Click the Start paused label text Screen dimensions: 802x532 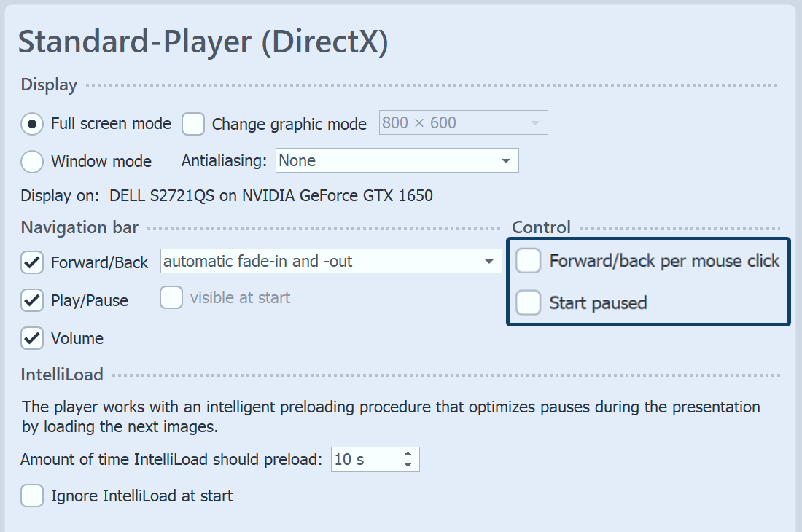598,302
